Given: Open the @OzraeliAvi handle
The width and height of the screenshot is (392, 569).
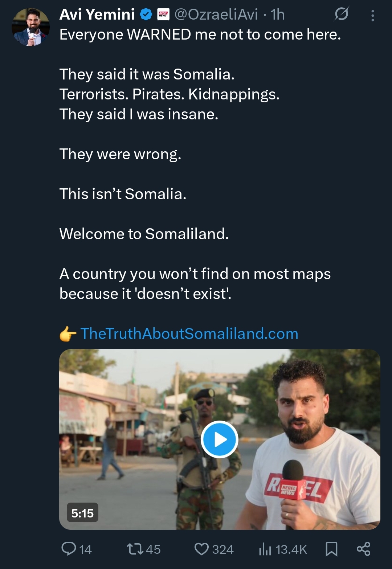Looking at the screenshot, I should 216,15.
